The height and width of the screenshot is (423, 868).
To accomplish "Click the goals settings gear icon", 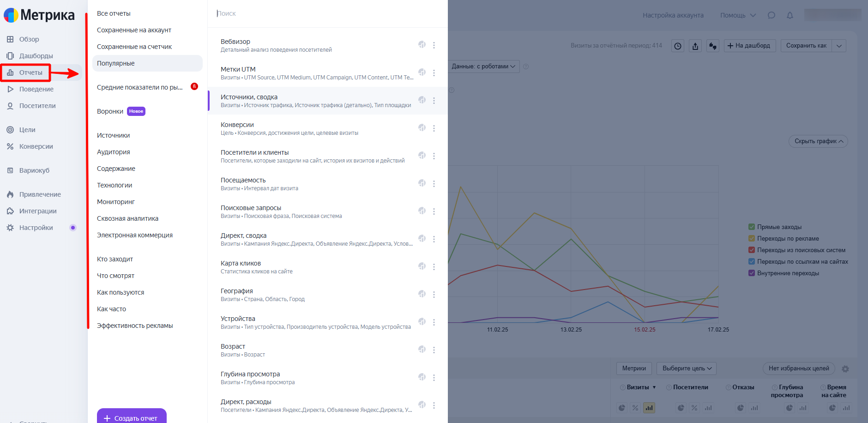I will 845,369.
